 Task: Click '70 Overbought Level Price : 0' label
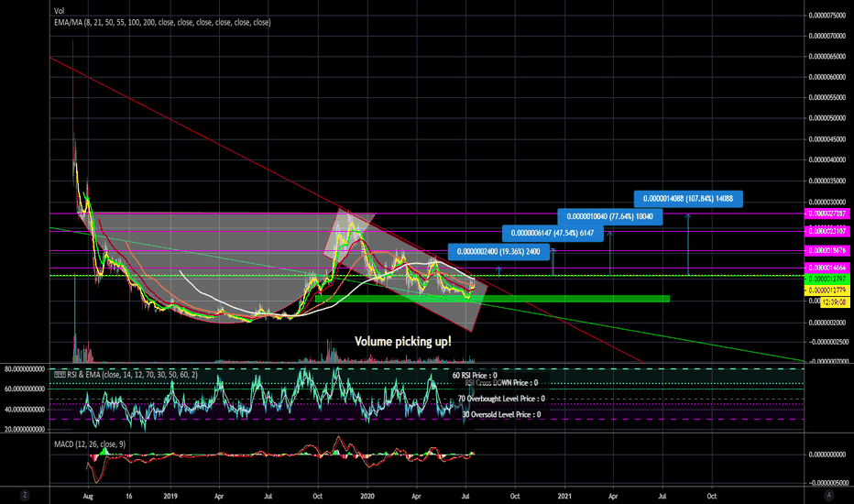pos(501,399)
